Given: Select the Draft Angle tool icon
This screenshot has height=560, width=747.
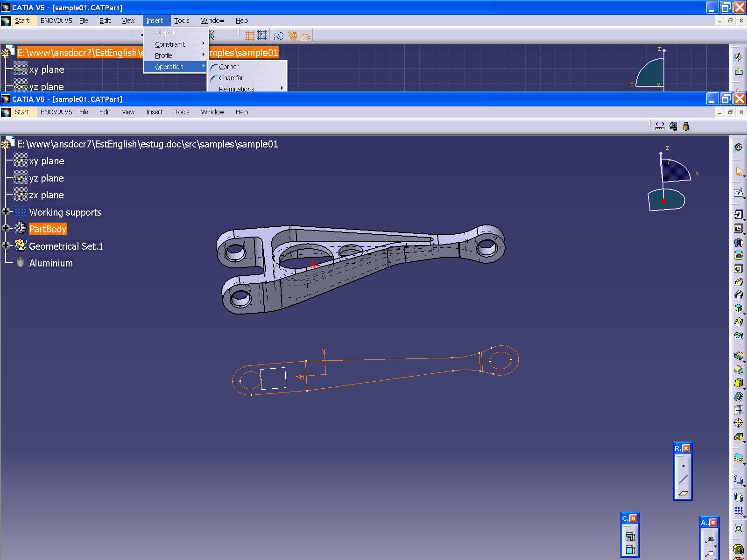Looking at the screenshot, I should [x=738, y=383].
